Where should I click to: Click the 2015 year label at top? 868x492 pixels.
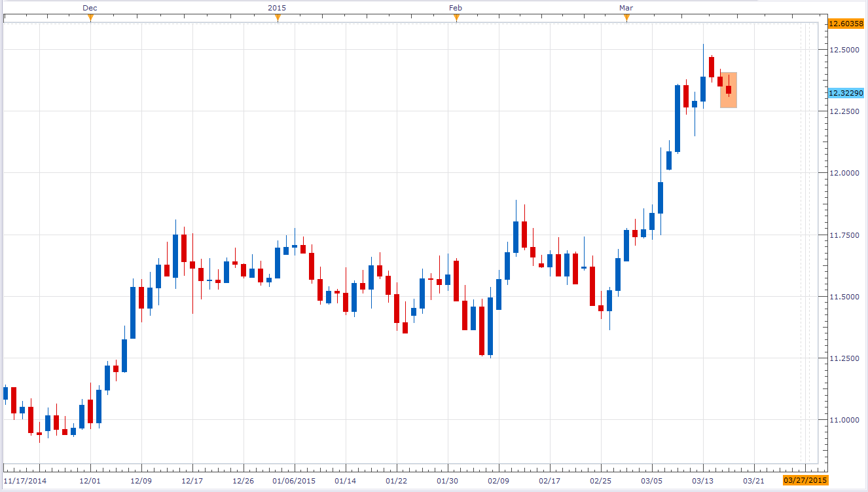pyautogui.click(x=278, y=7)
